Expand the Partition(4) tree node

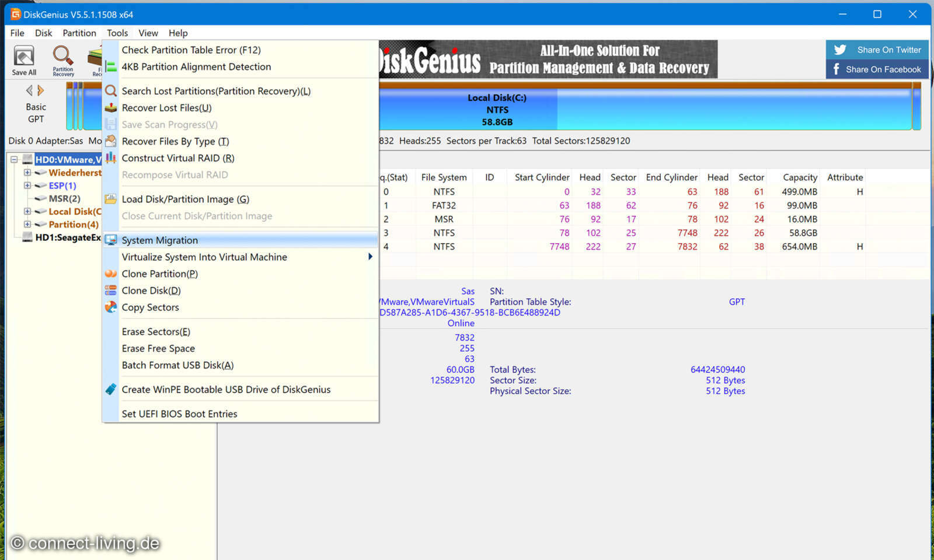pyautogui.click(x=27, y=225)
